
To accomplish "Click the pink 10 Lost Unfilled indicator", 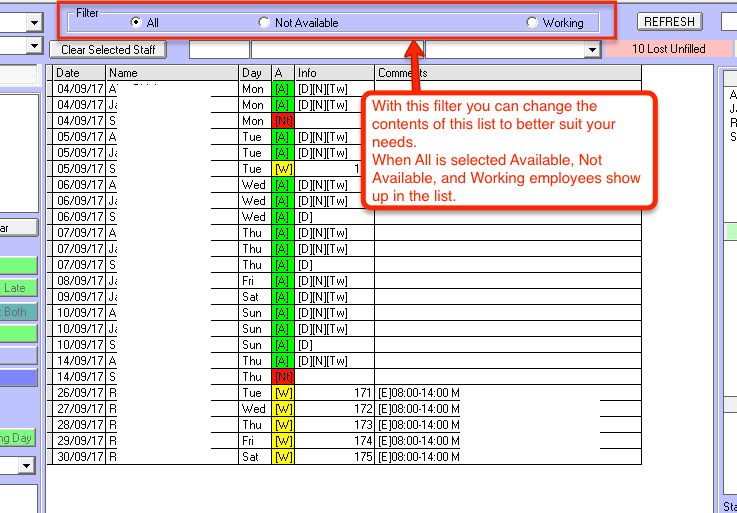I will [668, 49].
